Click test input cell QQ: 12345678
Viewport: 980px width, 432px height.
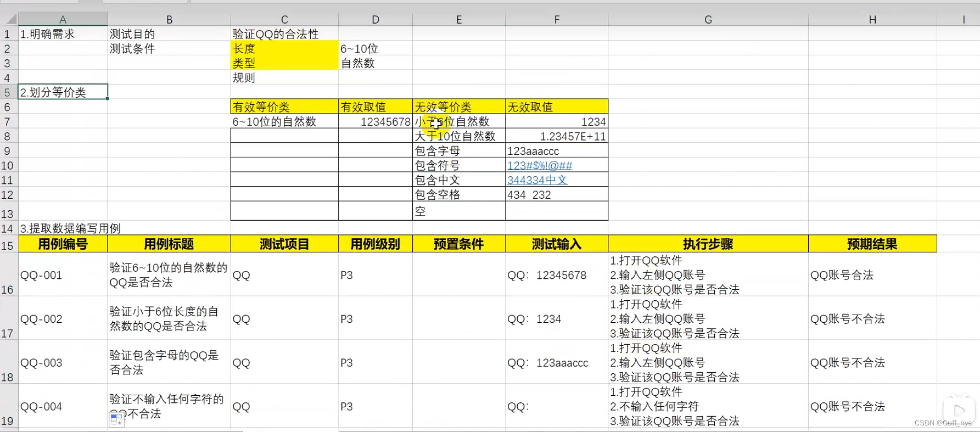pyautogui.click(x=557, y=275)
